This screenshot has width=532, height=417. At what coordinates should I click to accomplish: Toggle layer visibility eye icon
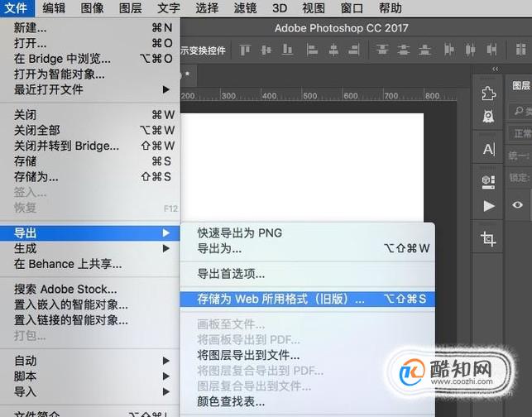coord(517,204)
